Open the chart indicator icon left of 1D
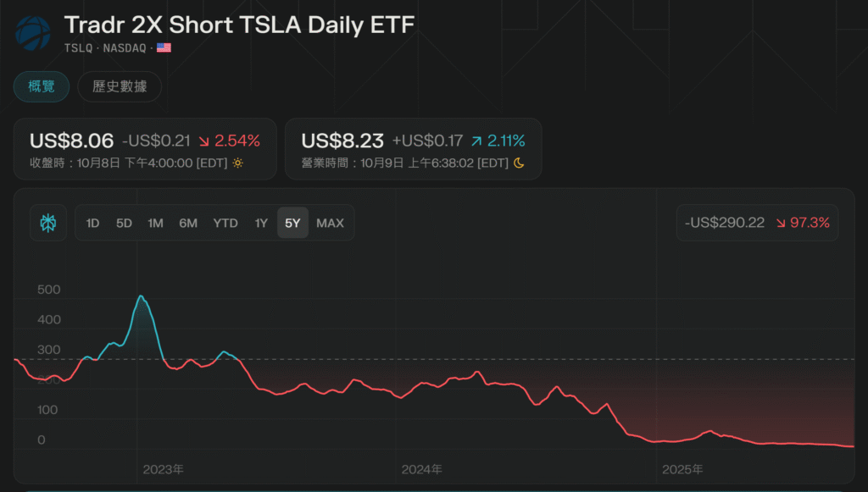 pyautogui.click(x=48, y=223)
